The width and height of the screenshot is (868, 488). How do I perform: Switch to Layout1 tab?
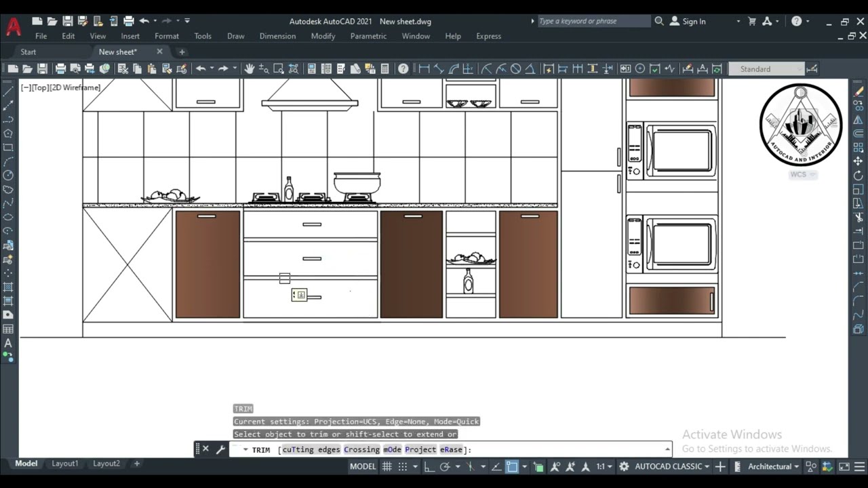pos(65,464)
